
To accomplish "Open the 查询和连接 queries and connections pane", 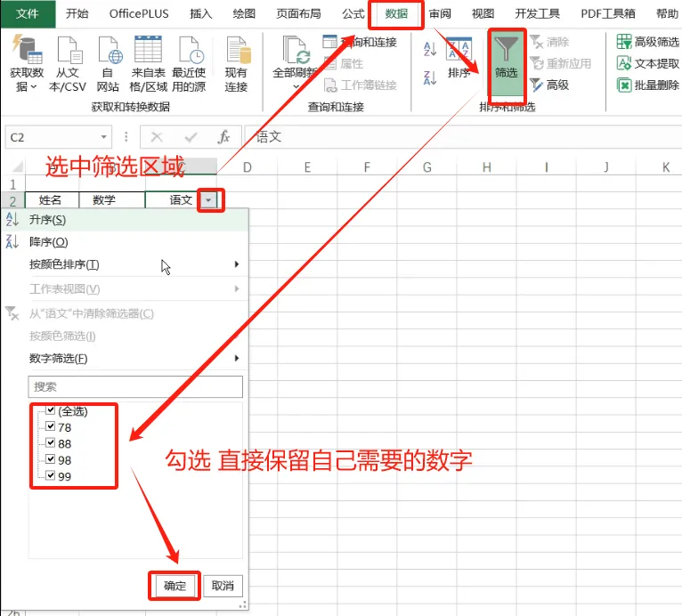I will [x=361, y=42].
